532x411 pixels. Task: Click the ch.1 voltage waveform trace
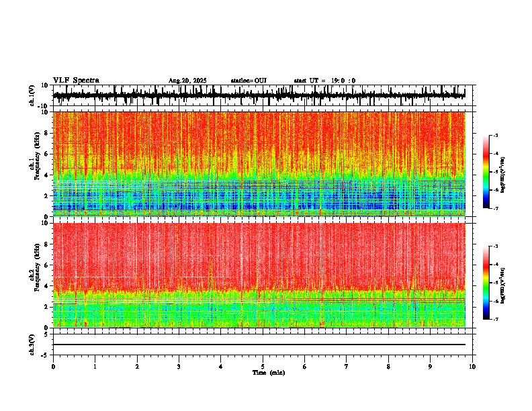click(x=259, y=95)
